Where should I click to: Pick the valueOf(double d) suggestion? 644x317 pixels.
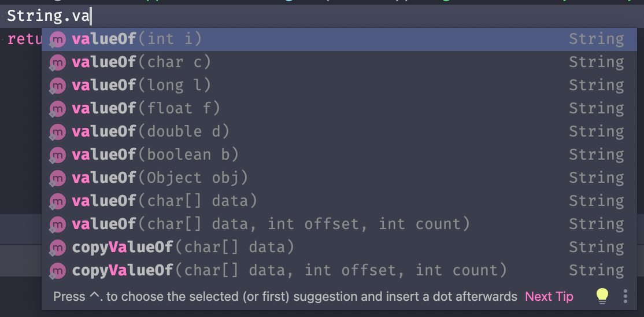(339, 131)
